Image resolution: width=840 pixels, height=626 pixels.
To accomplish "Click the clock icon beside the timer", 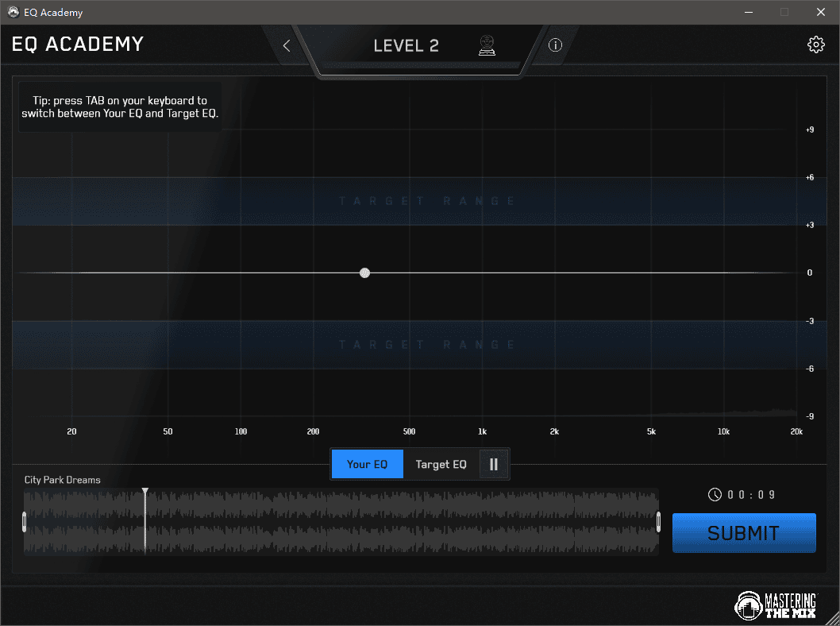I will coord(715,495).
